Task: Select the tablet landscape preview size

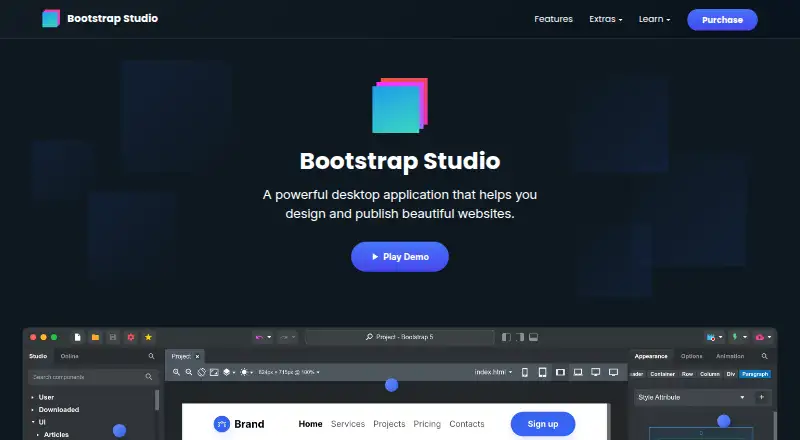Action: (560, 372)
